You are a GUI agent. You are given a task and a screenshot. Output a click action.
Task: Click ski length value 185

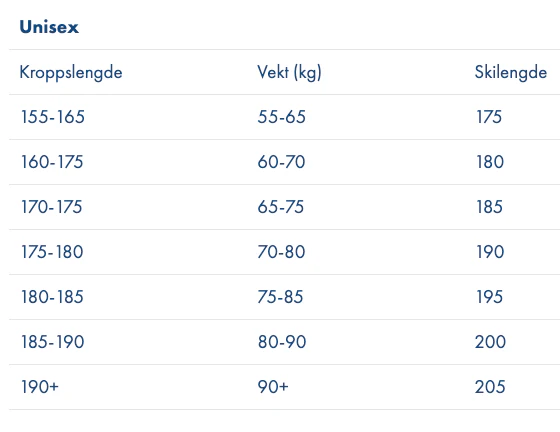coord(489,207)
